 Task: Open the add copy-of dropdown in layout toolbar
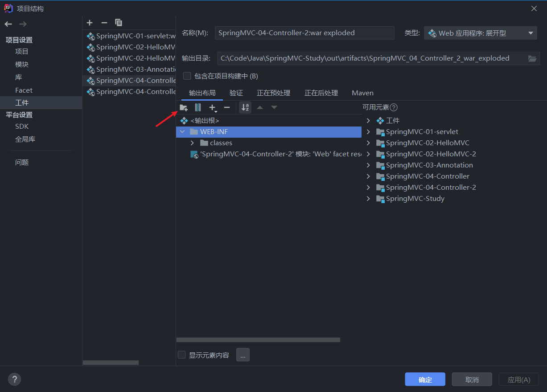pos(213,107)
